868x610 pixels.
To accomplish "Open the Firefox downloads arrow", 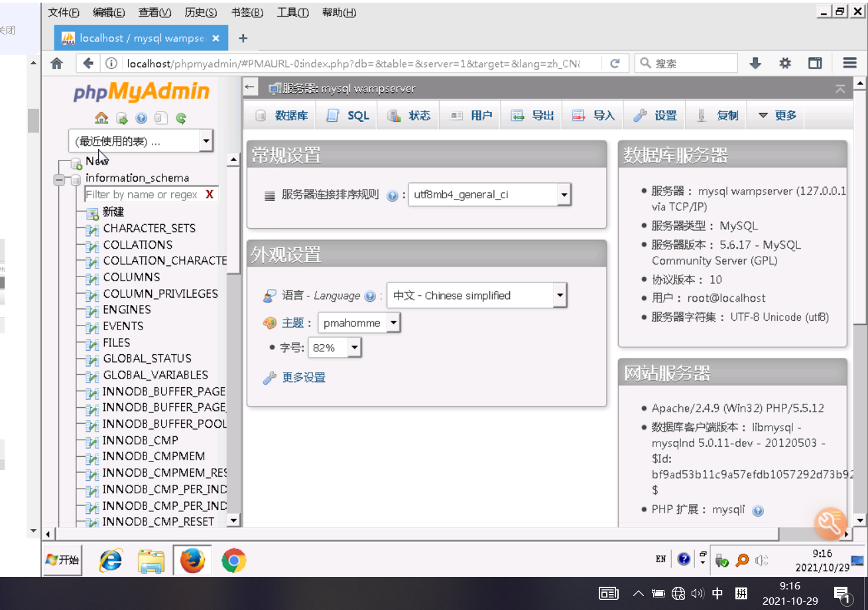I will pyautogui.click(x=755, y=63).
